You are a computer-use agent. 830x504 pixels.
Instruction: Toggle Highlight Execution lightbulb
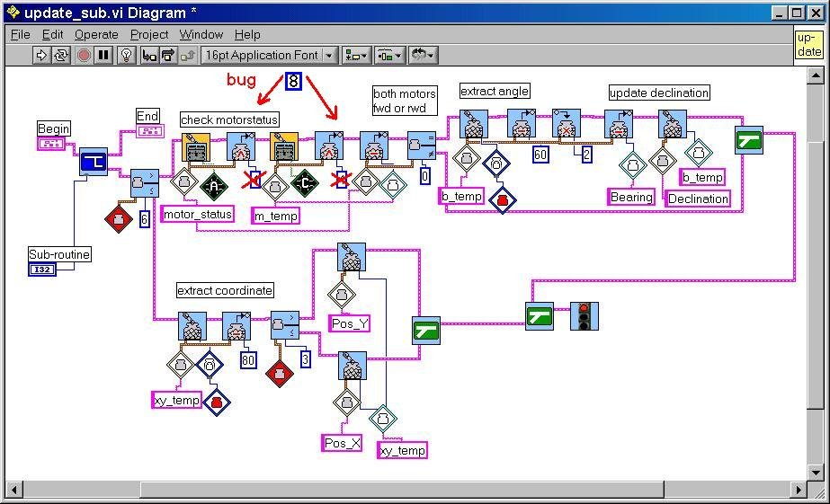tap(126, 56)
